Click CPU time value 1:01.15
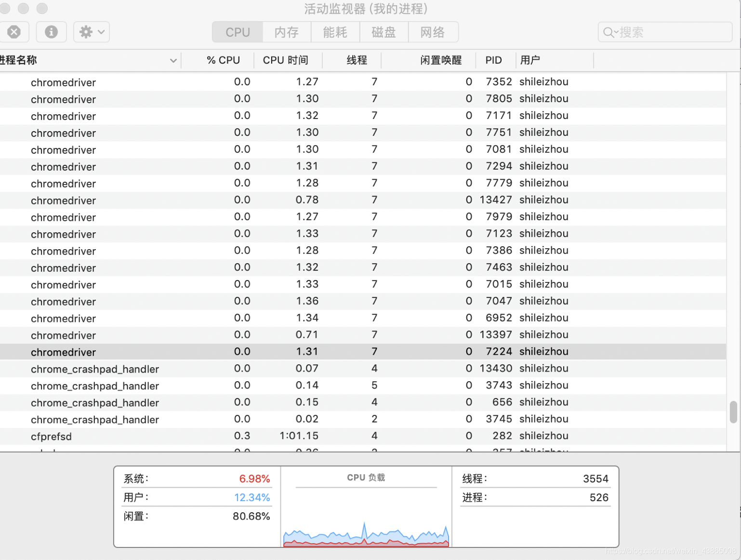This screenshot has height=560, width=741. [x=299, y=436]
